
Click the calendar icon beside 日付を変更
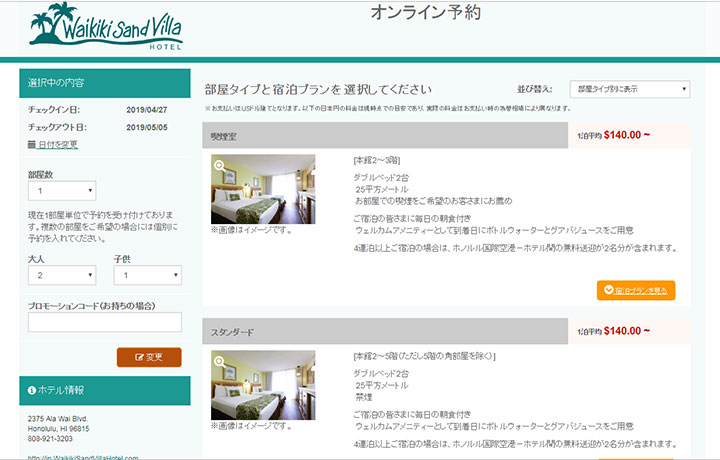[31, 145]
